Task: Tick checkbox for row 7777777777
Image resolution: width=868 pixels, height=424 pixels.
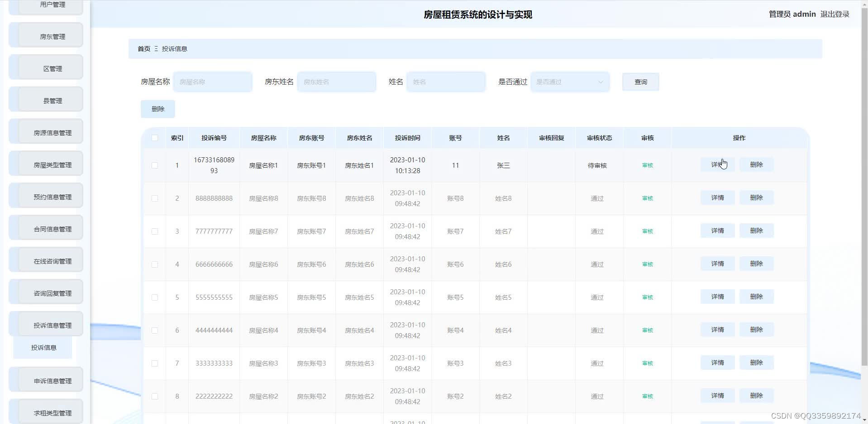Action: coord(155,231)
